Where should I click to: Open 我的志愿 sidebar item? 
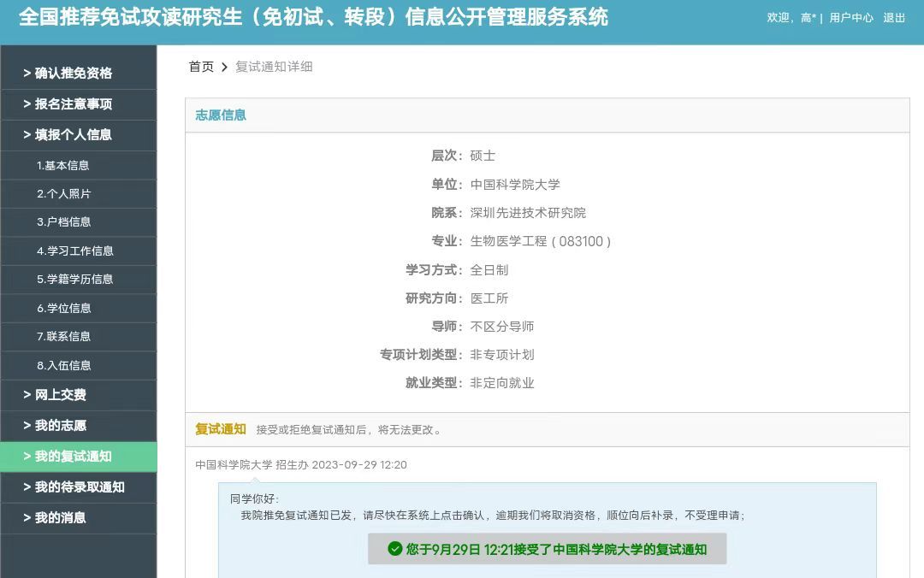[x=79, y=426]
